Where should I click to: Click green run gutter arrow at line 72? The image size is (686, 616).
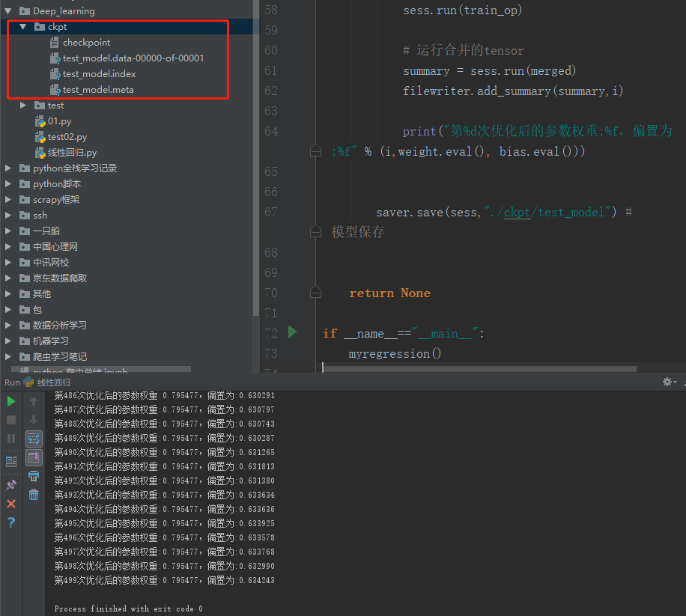pyautogui.click(x=293, y=332)
